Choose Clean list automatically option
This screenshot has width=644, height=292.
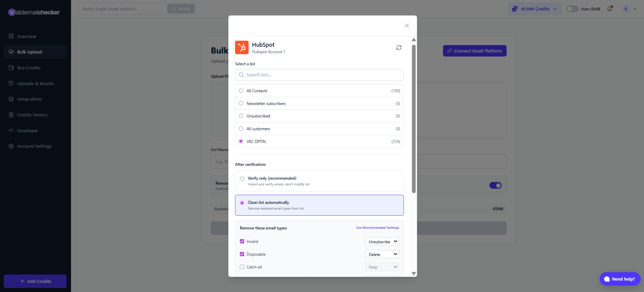[319, 205]
